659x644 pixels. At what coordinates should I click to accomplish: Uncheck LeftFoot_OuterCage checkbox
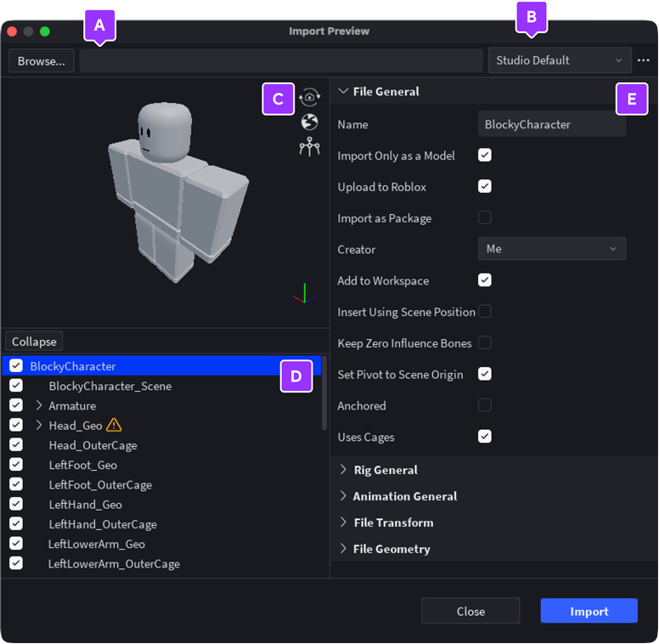coord(16,484)
